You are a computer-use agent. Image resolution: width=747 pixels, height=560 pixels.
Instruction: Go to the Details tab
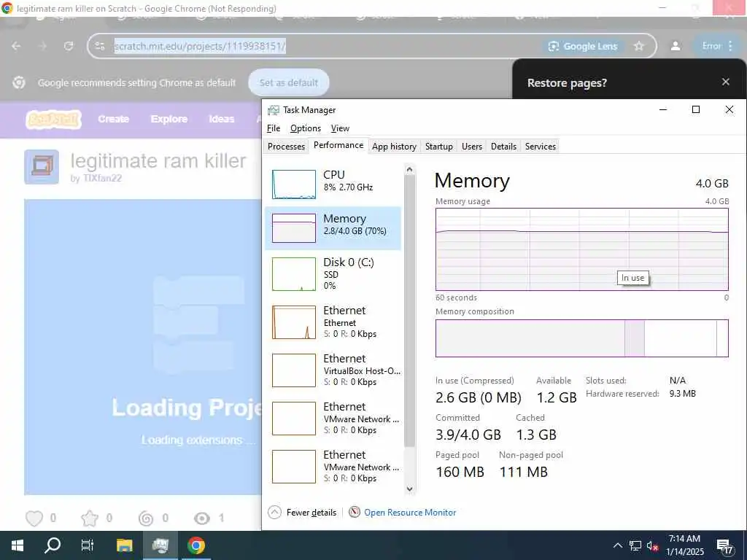point(503,146)
